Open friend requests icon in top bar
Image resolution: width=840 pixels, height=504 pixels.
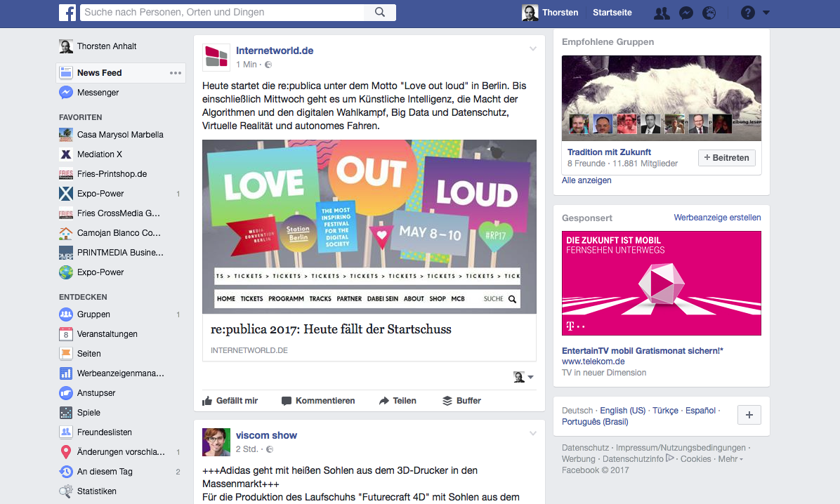tap(662, 13)
